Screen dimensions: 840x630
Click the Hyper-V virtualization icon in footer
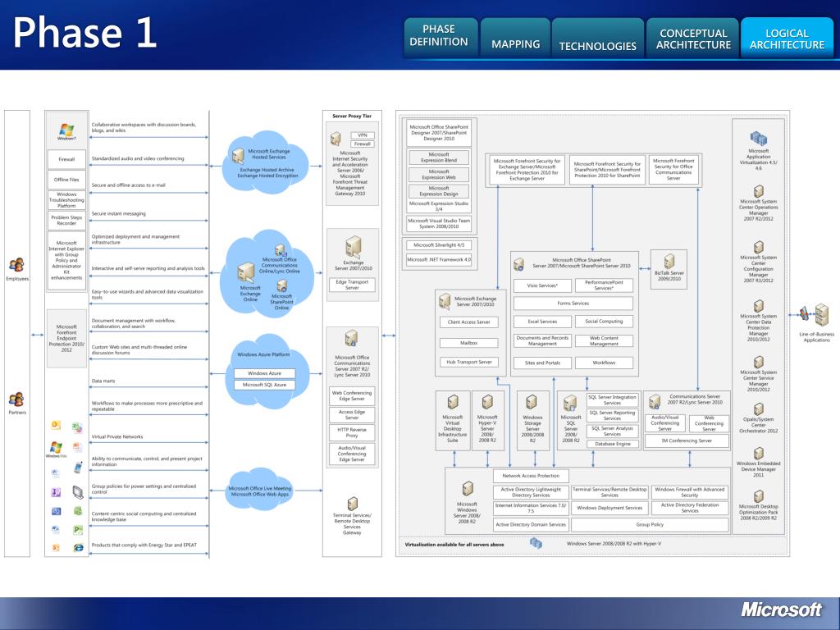(x=536, y=543)
